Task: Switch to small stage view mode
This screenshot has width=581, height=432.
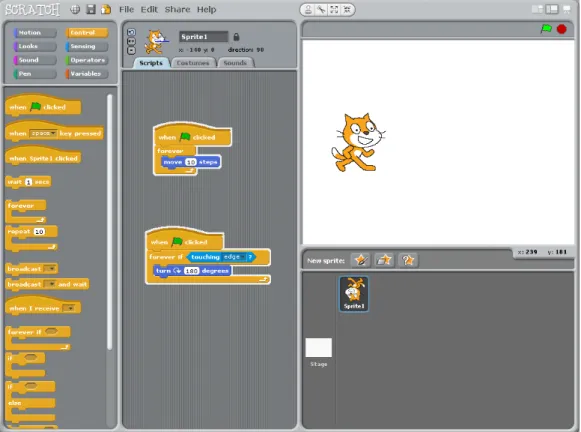Action: click(x=537, y=9)
